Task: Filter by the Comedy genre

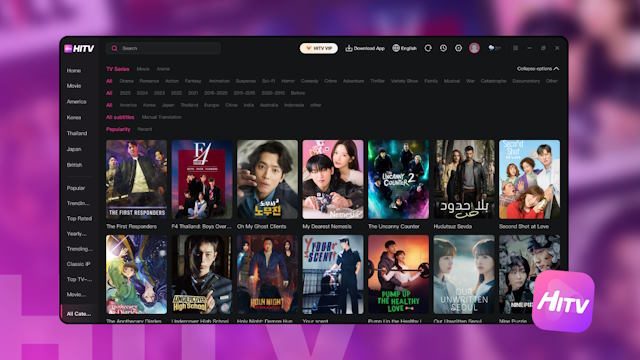Action: tap(309, 81)
